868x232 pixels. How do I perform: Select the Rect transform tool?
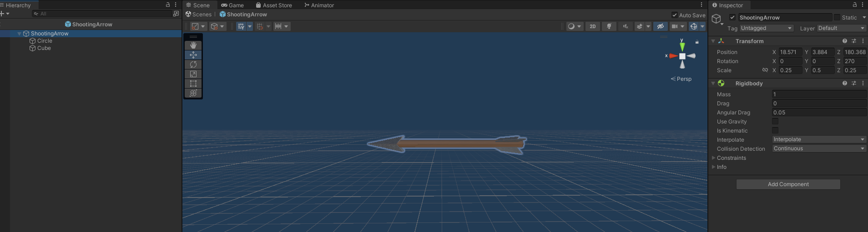[x=193, y=84]
